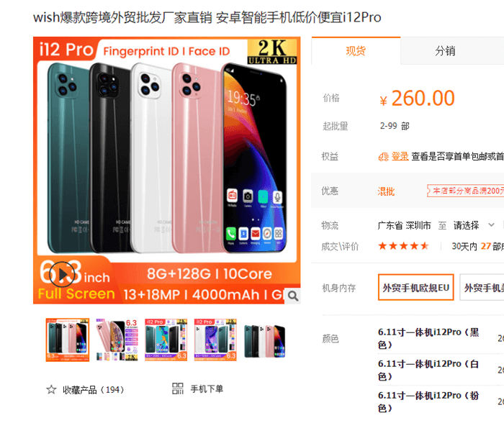Select first thumbnail with four phones
Image resolution: width=504 pixels, height=423 pixels.
tap(68, 340)
